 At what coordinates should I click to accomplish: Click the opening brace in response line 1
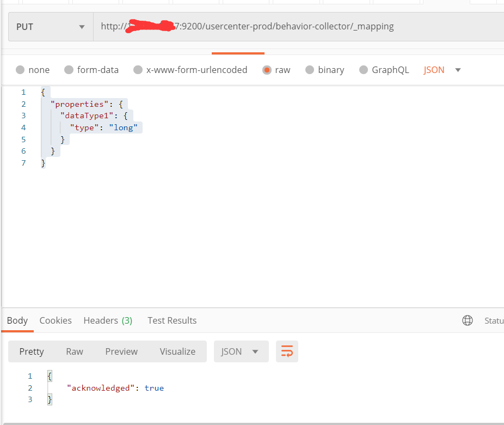(x=50, y=376)
